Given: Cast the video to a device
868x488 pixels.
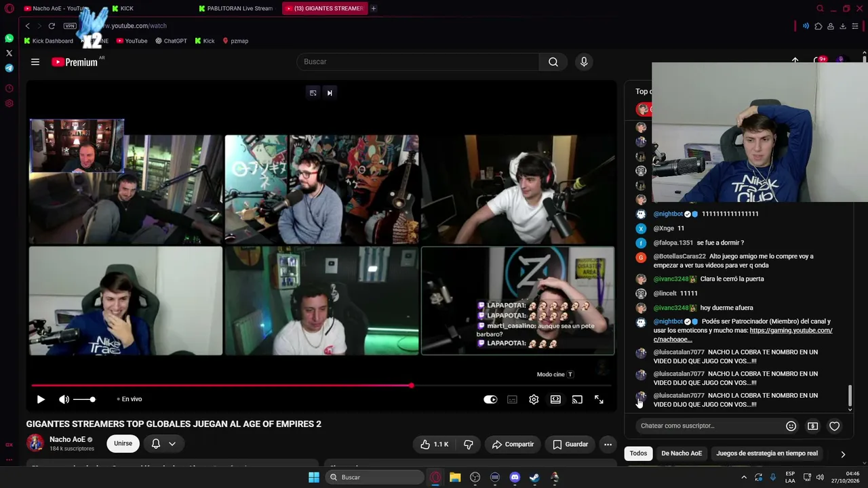Looking at the screenshot, I should click(x=577, y=399).
